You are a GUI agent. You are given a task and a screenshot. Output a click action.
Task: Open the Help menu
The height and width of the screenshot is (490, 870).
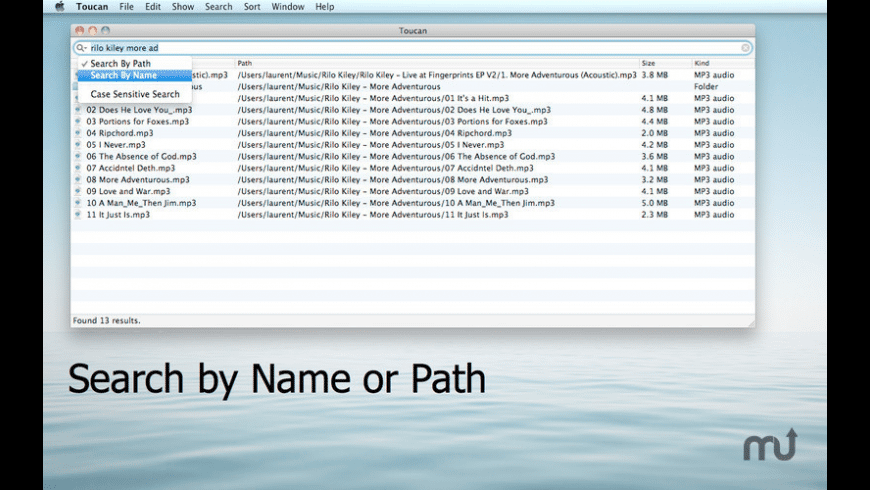[x=325, y=7]
